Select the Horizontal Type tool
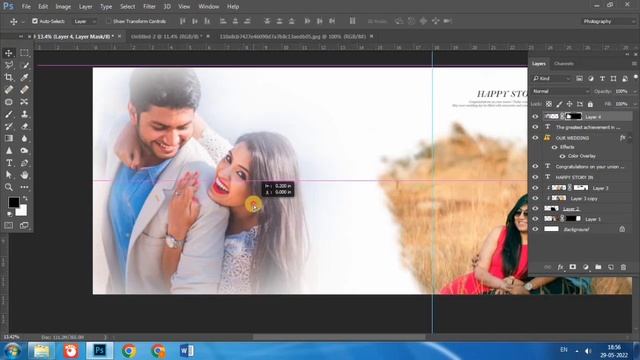640x360 pixels. point(9,163)
